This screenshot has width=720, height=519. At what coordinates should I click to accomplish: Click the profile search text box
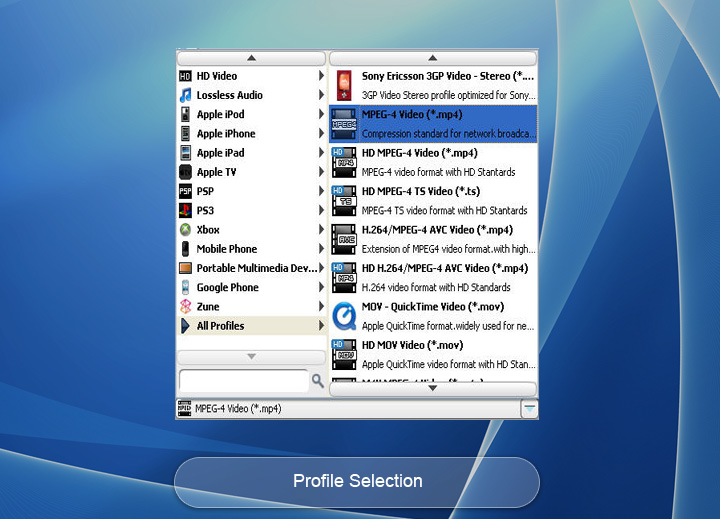[x=244, y=381]
